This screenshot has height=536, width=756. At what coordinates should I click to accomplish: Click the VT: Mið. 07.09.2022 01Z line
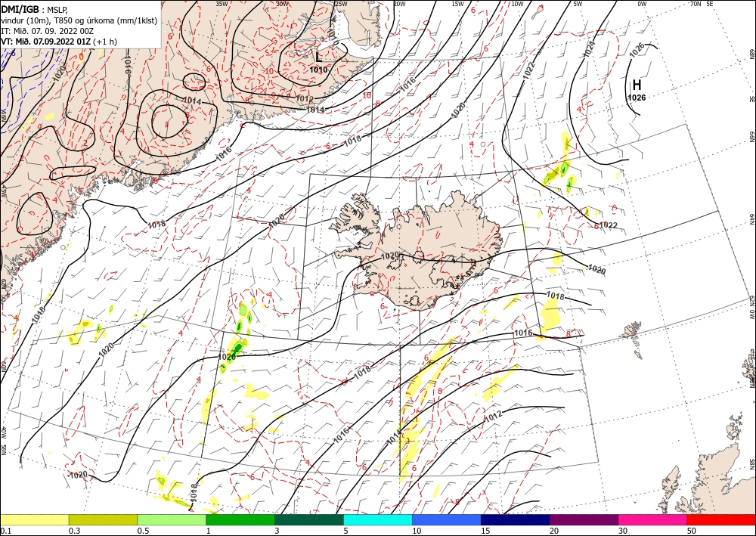tap(46, 42)
